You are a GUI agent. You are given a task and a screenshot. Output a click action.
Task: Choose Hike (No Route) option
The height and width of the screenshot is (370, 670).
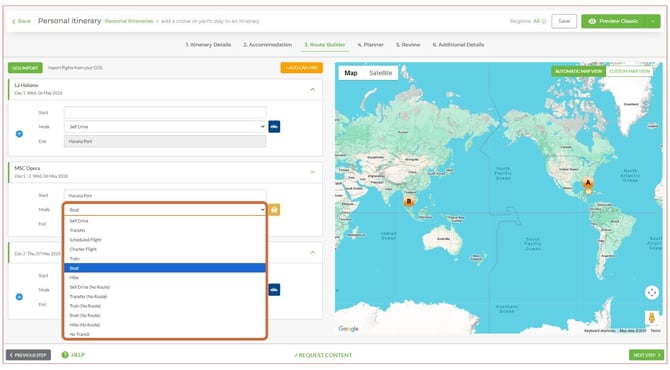click(x=165, y=325)
